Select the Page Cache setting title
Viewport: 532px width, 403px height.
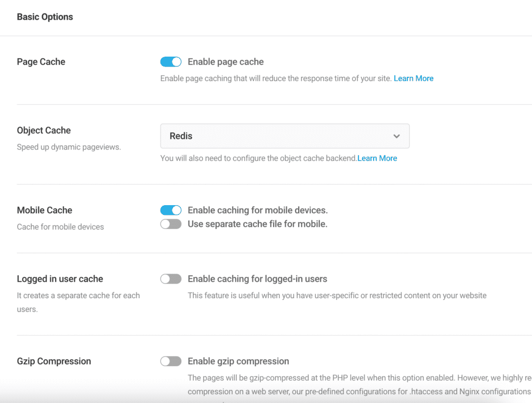(41, 62)
